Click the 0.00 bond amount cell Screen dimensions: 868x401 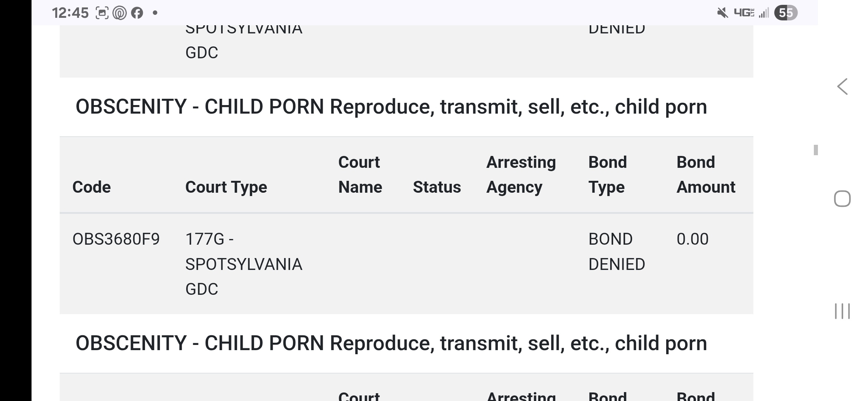click(692, 239)
